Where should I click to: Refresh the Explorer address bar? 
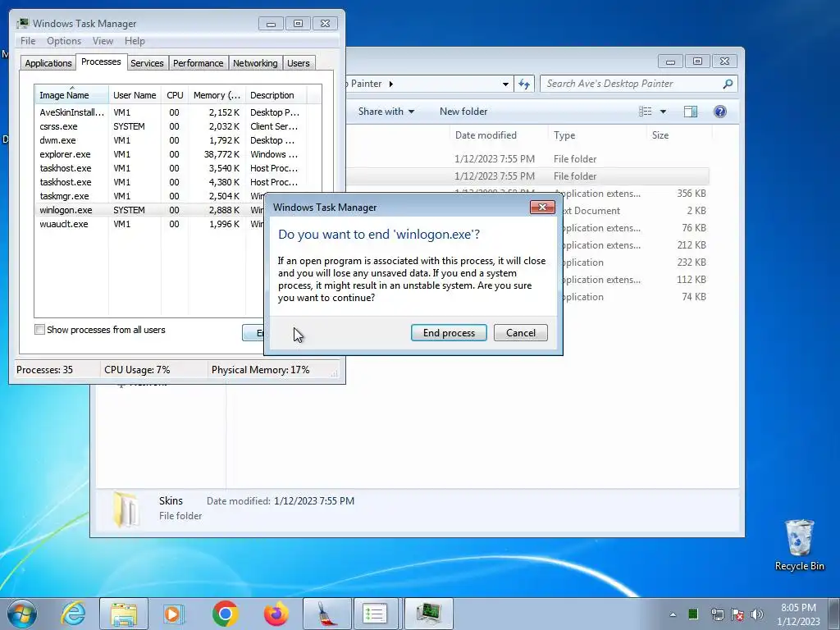click(x=524, y=84)
